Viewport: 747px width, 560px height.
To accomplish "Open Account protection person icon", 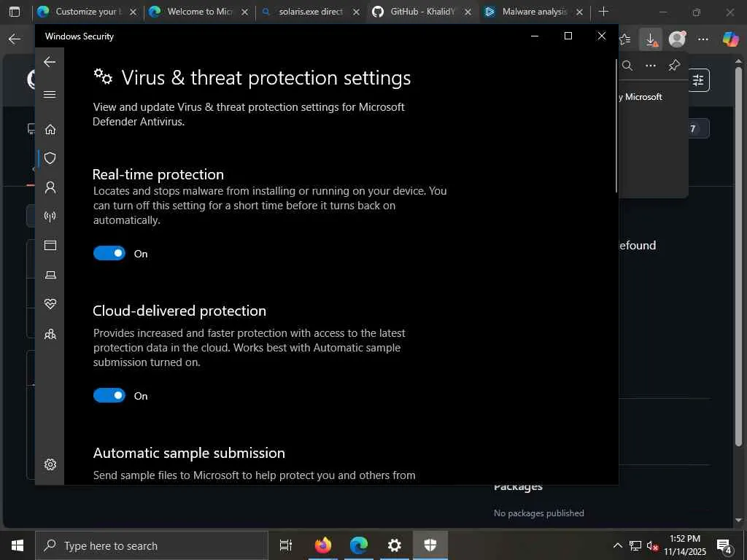I will (x=50, y=187).
